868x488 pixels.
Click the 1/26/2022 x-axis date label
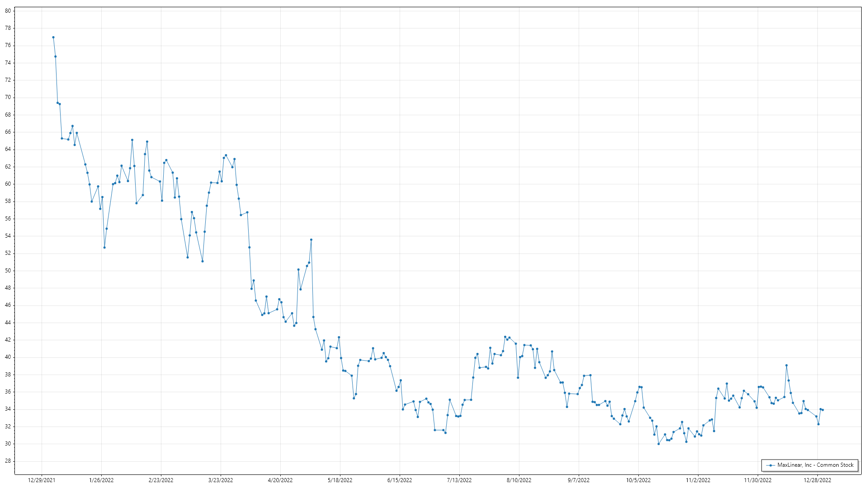(101, 480)
